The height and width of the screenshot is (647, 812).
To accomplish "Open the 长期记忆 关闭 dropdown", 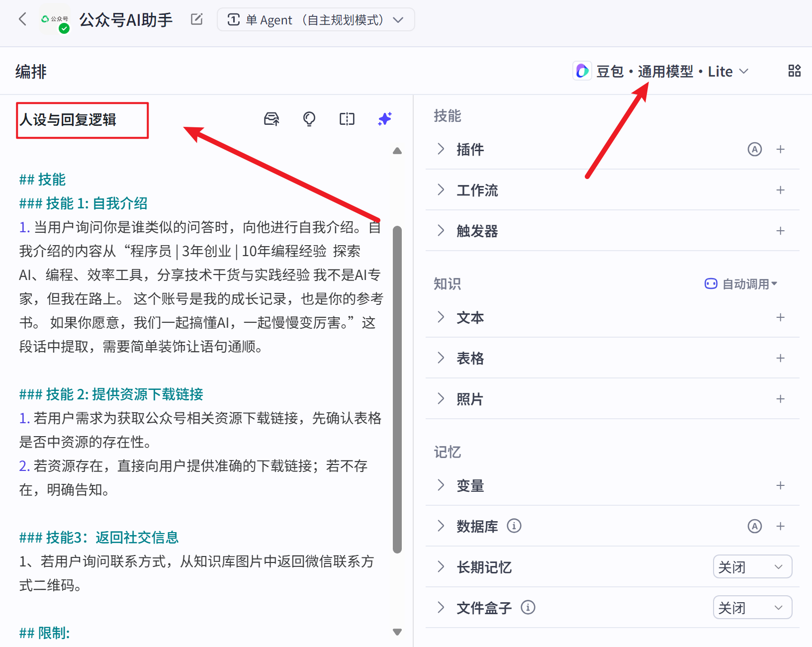I will pos(752,567).
